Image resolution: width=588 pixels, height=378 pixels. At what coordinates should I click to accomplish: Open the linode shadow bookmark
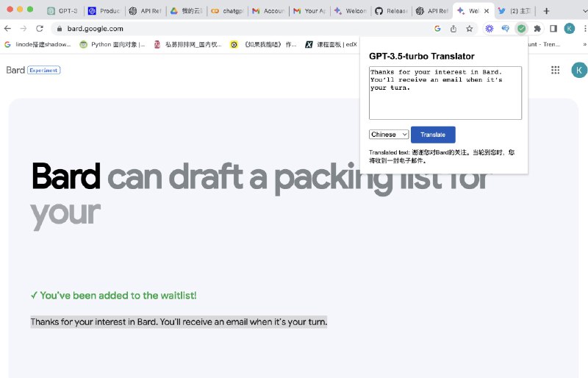click(x=37, y=44)
